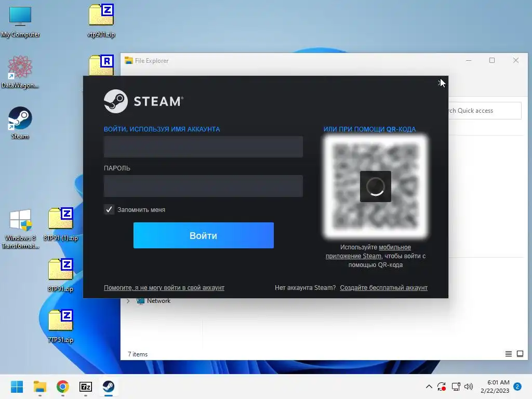532x399 pixels.
Task: Close the Steam login dialog
Action: pyautogui.click(x=441, y=83)
